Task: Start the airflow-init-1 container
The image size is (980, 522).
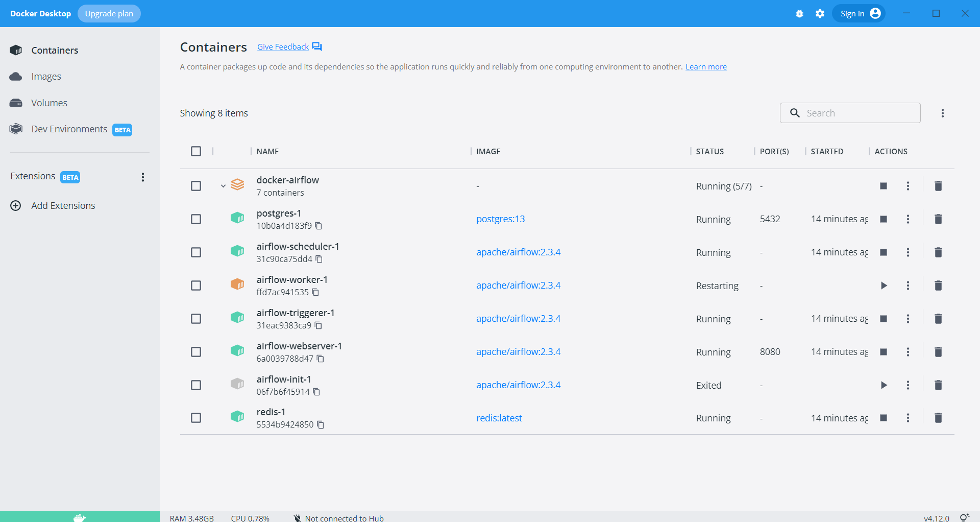Action: tap(884, 385)
